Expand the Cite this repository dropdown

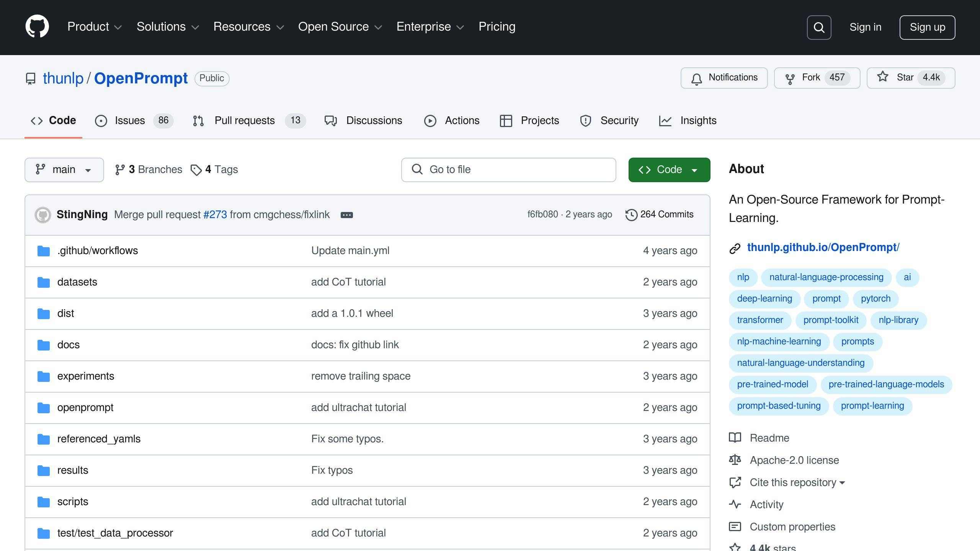(795, 483)
